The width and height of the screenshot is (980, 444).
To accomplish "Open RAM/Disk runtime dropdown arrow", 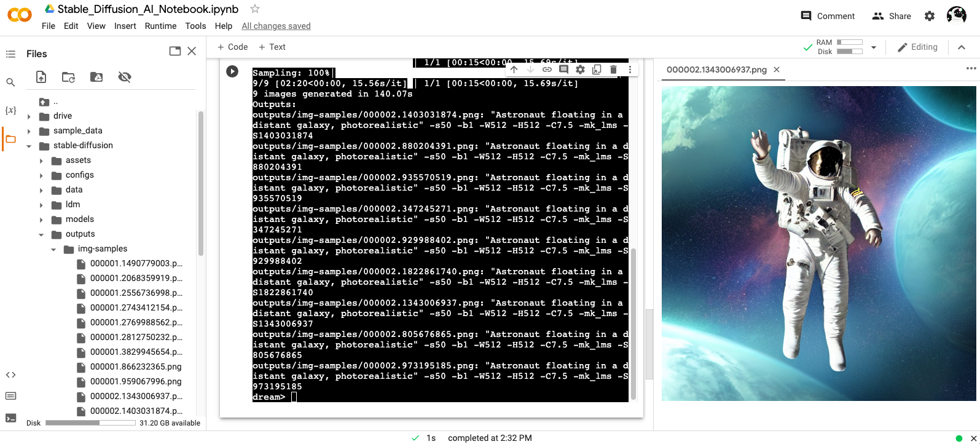I will point(873,47).
